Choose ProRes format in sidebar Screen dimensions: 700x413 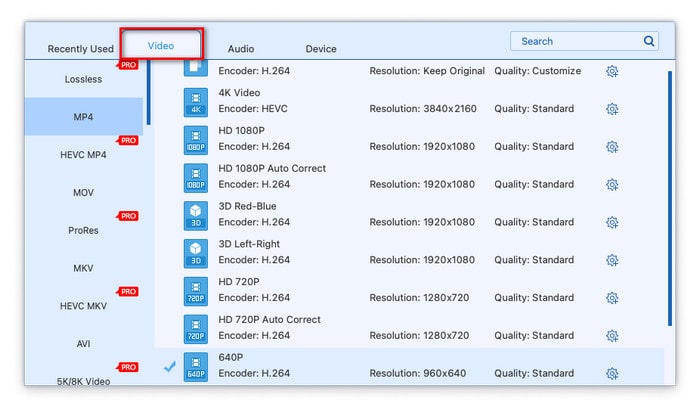tap(84, 230)
